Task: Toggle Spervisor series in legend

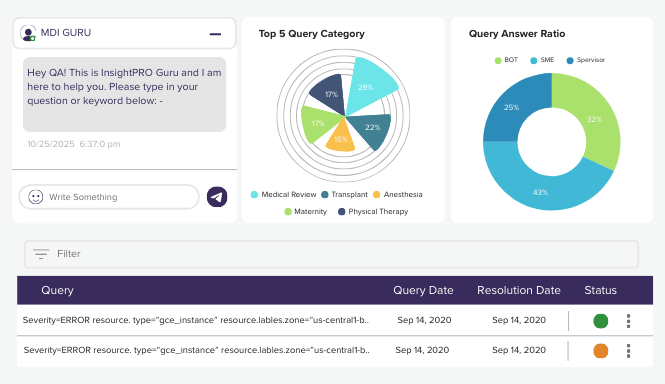Action: click(586, 60)
